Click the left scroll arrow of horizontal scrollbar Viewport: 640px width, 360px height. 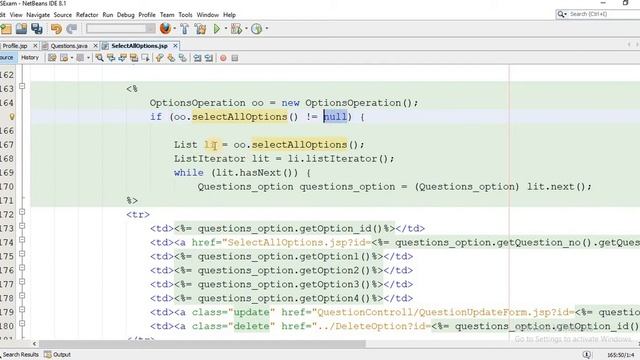(34, 344)
